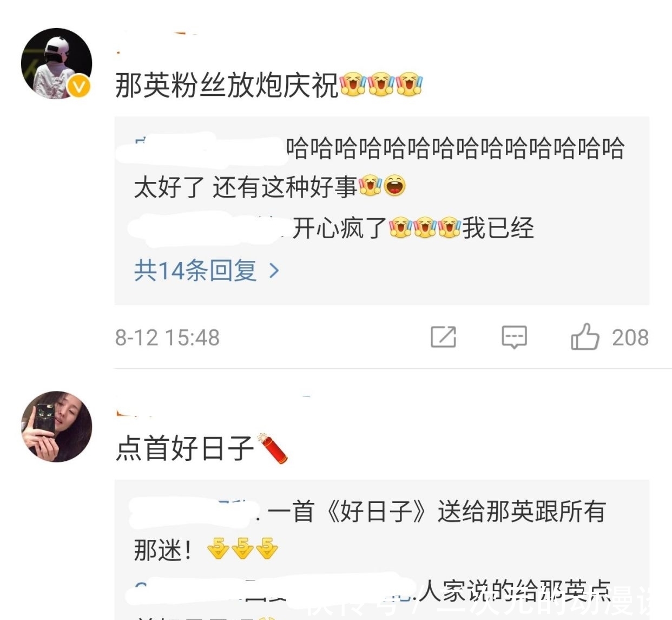Viewport: 672px width, 620px height.
Task: Open the comment 点首好日子
Action: point(185,448)
